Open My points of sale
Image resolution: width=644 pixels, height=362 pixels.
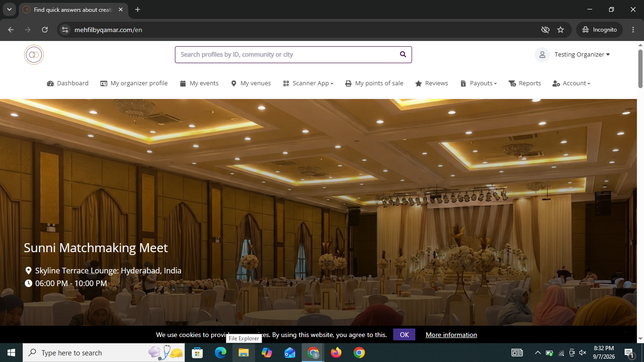[374, 83]
